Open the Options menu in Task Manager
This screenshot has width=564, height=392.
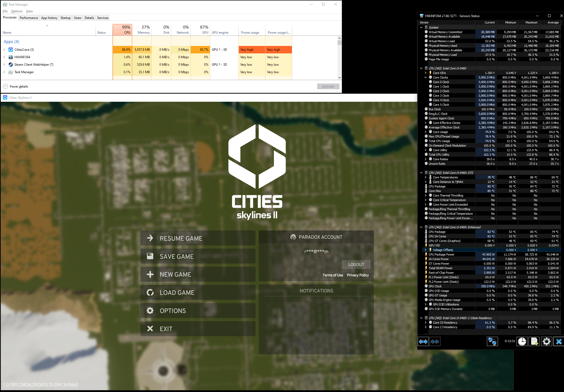(x=17, y=11)
